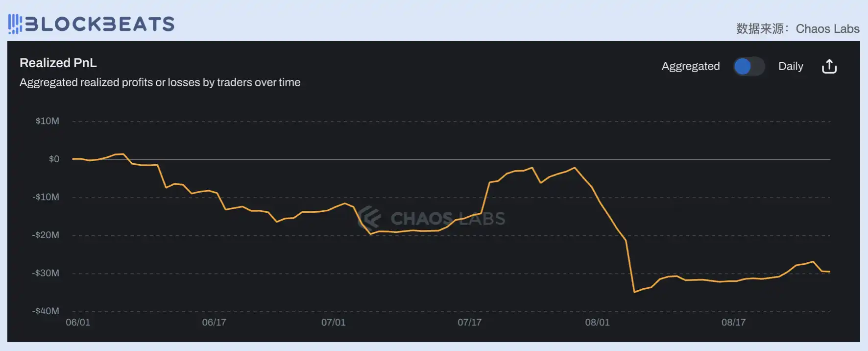Click the Realized PnL title
The image size is (868, 351).
(58, 63)
